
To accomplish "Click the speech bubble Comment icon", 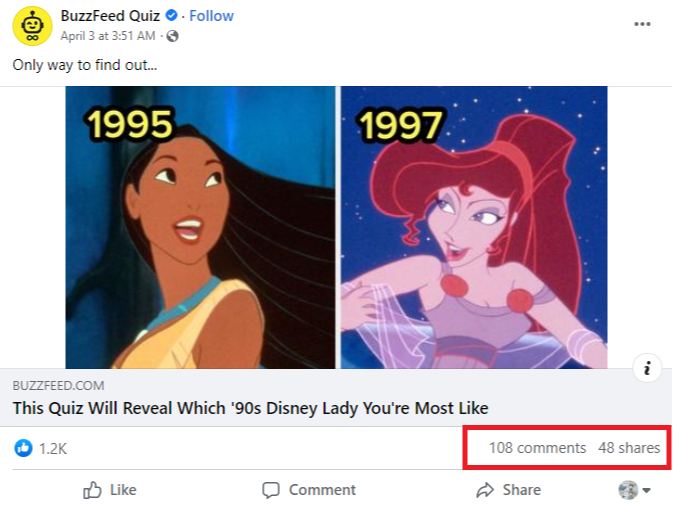I will pos(270,490).
